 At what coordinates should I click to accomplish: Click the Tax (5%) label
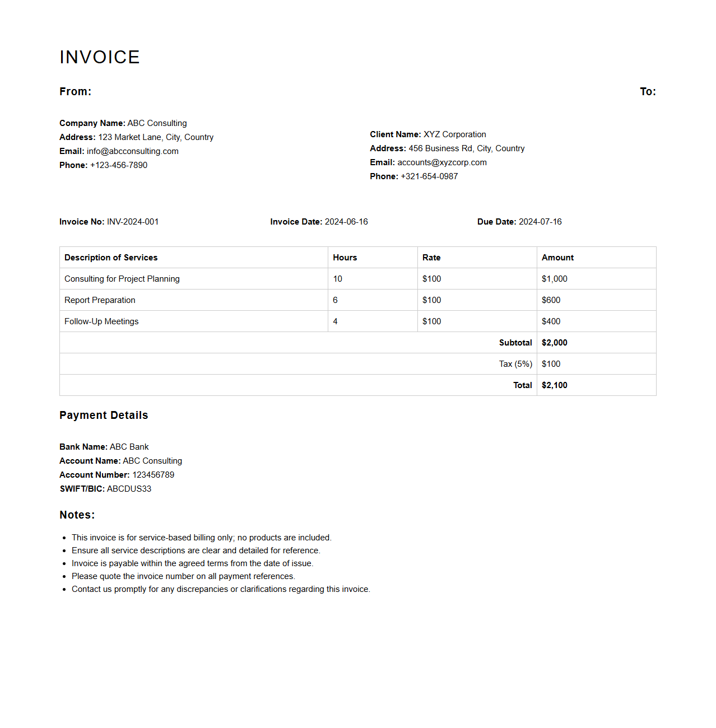[515, 364]
